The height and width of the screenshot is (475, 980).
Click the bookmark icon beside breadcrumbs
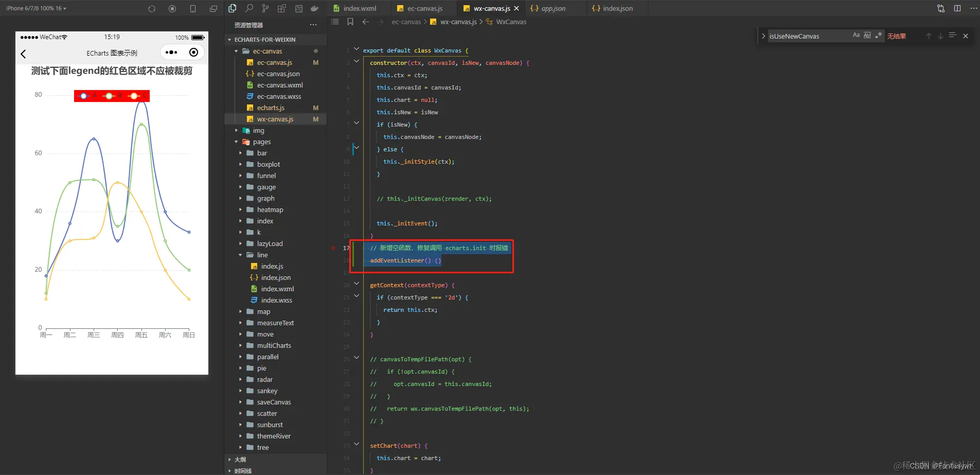coord(350,22)
